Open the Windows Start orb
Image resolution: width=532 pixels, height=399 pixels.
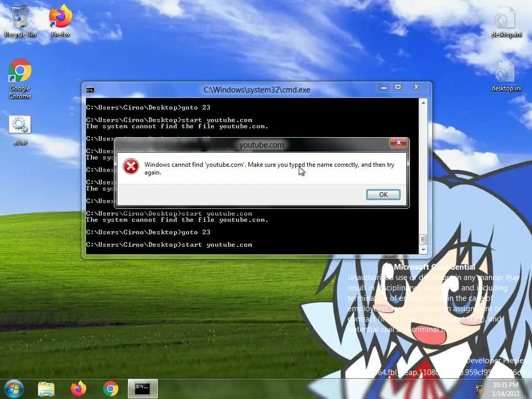tap(14, 389)
